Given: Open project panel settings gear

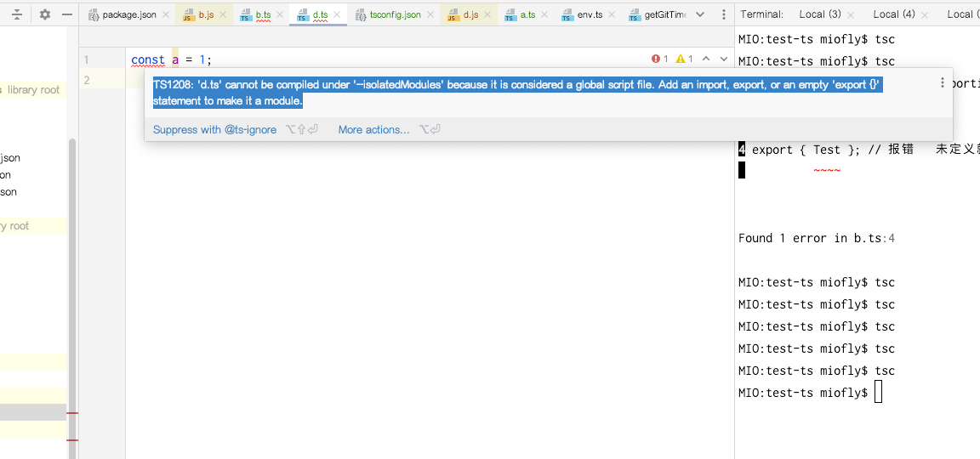Looking at the screenshot, I should click(x=45, y=14).
